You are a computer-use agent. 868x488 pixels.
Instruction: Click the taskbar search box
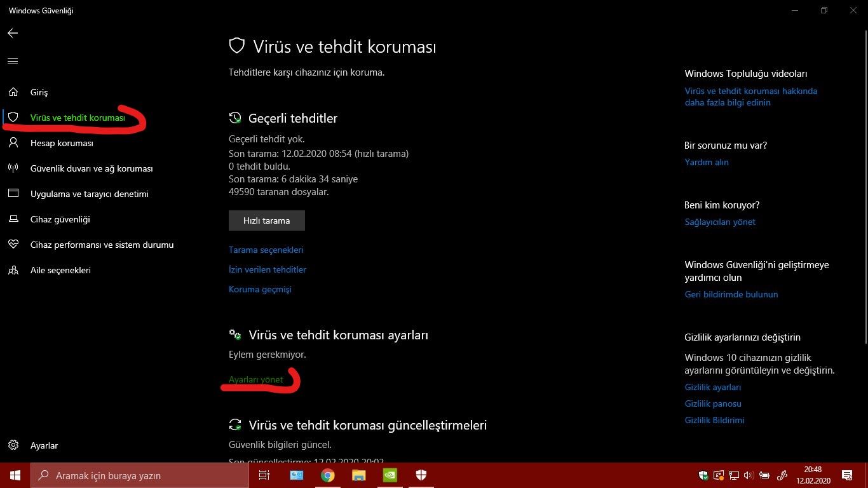140,475
